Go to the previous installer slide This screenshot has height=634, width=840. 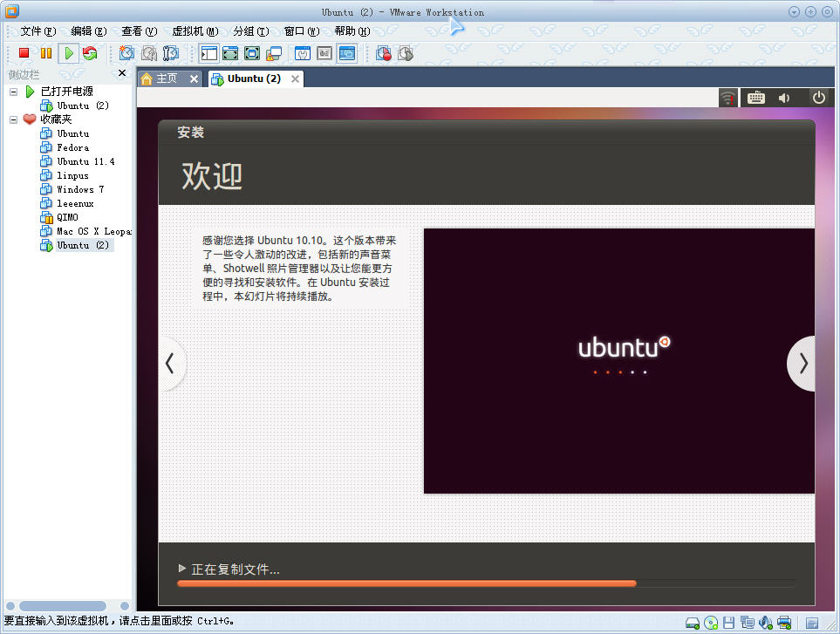point(172,364)
